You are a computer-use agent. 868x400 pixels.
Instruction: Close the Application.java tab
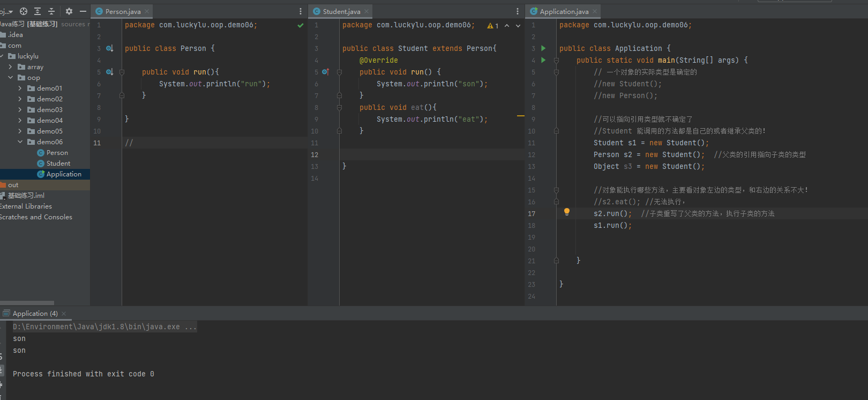pos(595,11)
